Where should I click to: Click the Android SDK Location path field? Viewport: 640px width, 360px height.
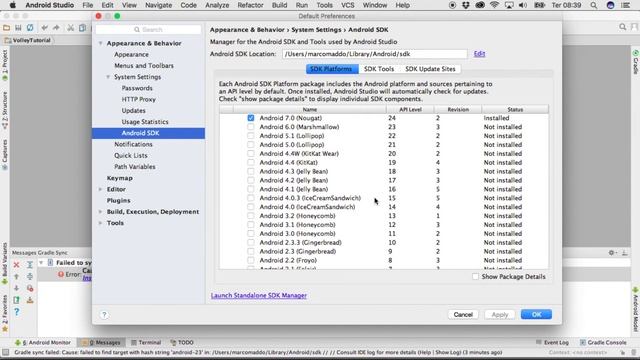point(375,54)
